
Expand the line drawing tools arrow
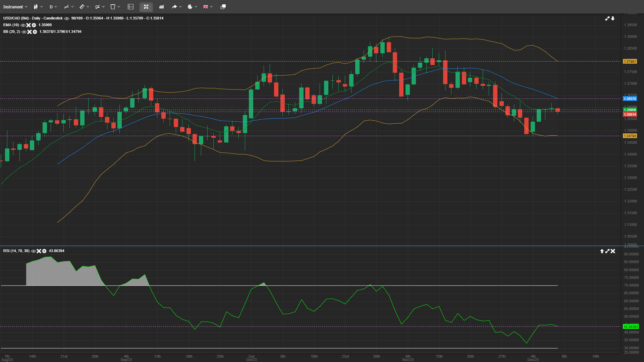coord(72,7)
